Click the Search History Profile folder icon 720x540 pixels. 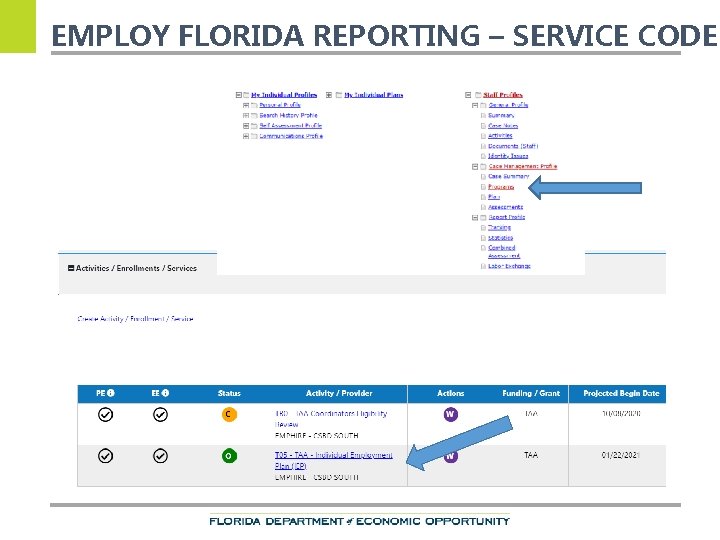(254, 116)
